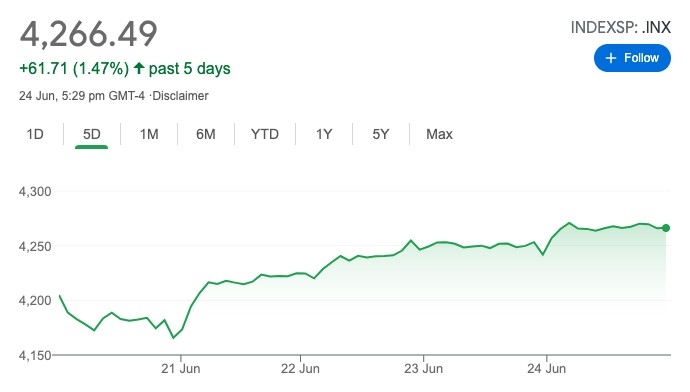This screenshot has height=392, width=690.
Task: Click the INDEXSP: .INX ticker label
Action: click(x=620, y=27)
